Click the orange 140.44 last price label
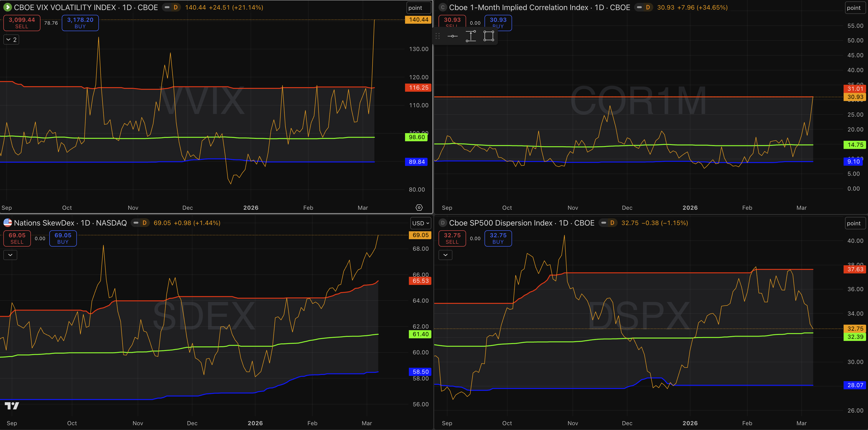868x430 pixels. tap(418, 20)
